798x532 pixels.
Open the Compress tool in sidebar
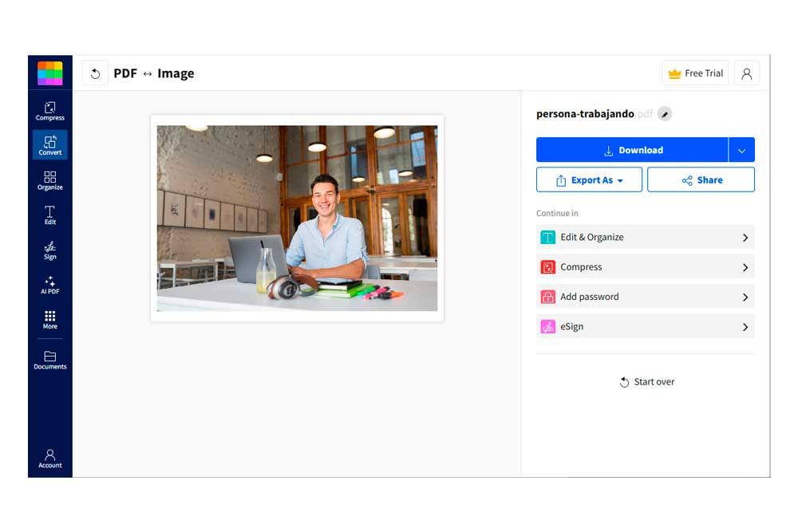pyautogui.click(x=49, y=111)
